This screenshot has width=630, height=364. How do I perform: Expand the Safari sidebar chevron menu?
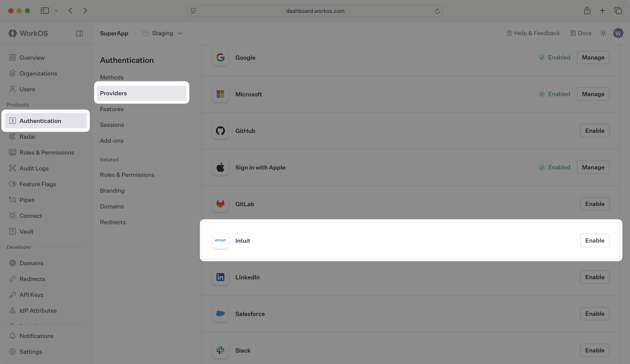point(56,10)
